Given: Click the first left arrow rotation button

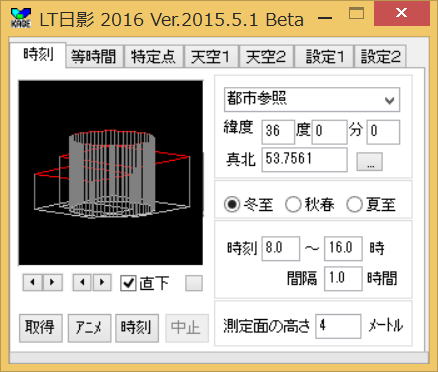Looking at the screenshot, I should coord(33,282).
